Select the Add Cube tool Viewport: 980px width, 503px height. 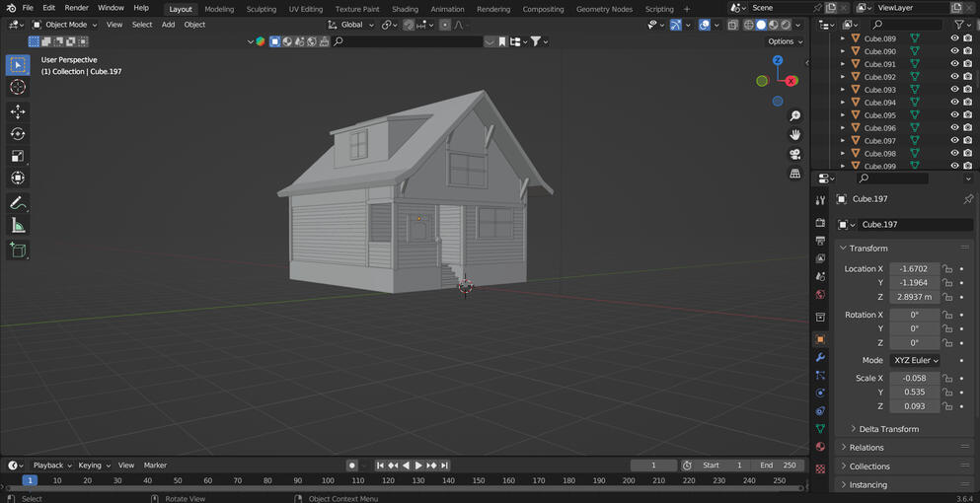(x=18, y=250)
